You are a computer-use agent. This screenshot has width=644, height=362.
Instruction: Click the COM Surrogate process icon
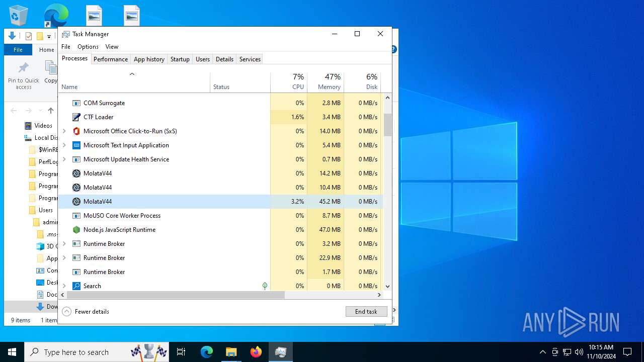tap(76, 103)
